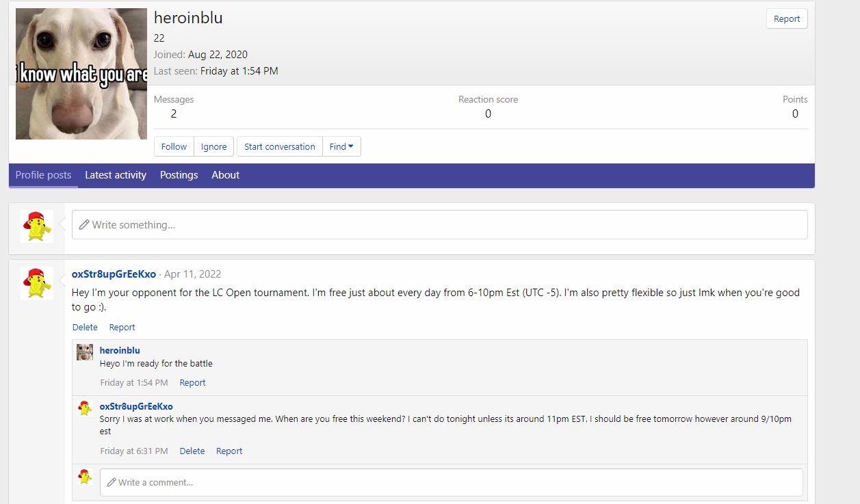This screenshot has width=860, height=504.
Task: Click the Start conversation button
Action: click(x=279, y=146)
